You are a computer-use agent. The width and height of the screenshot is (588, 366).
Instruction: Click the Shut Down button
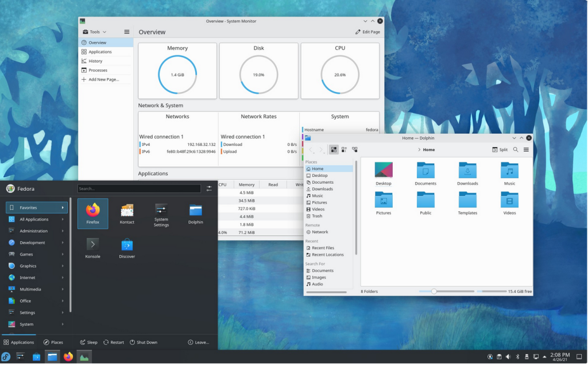pos(143,342)
